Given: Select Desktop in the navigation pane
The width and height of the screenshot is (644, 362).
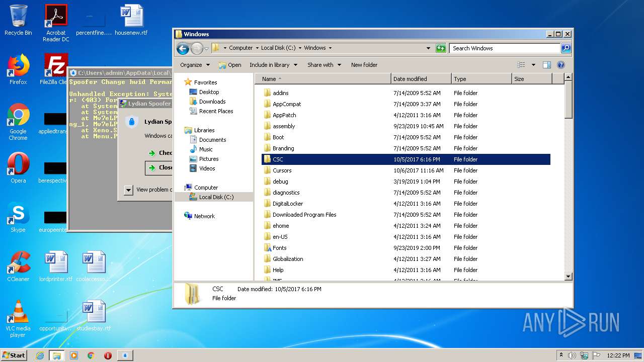Looking at the screenshot, I should pos(209,92).
